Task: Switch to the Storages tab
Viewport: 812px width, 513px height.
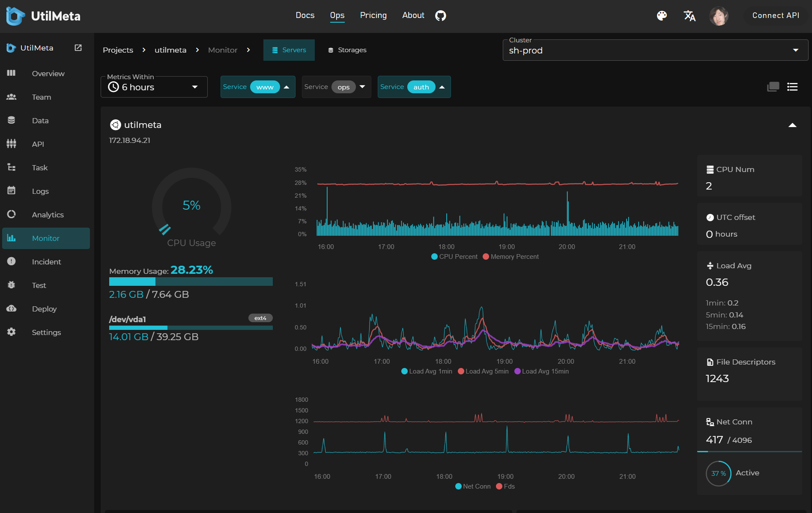Action: pyautogui.click(x=347, y=50)
